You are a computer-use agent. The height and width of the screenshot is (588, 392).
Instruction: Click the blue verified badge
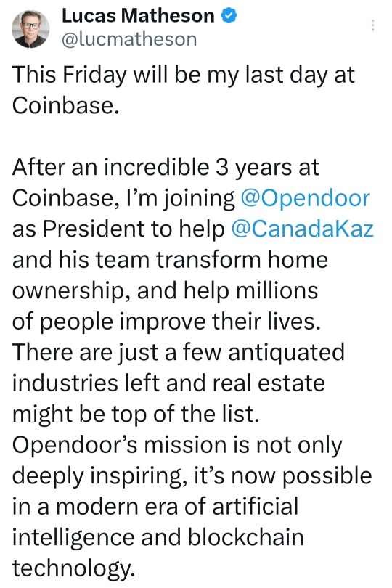[x=229, y=16]
